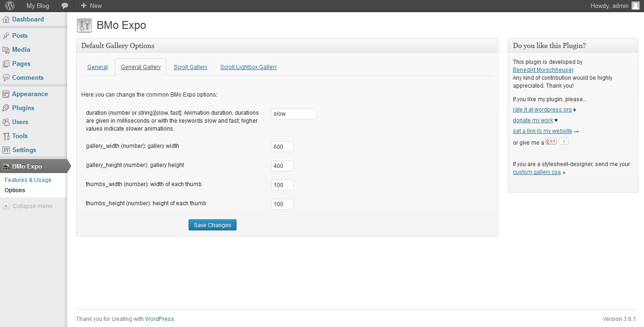The width and height of the screenshot is (644, 327).
Task: Click the admin avatar icon
Action: coord(636,6)
